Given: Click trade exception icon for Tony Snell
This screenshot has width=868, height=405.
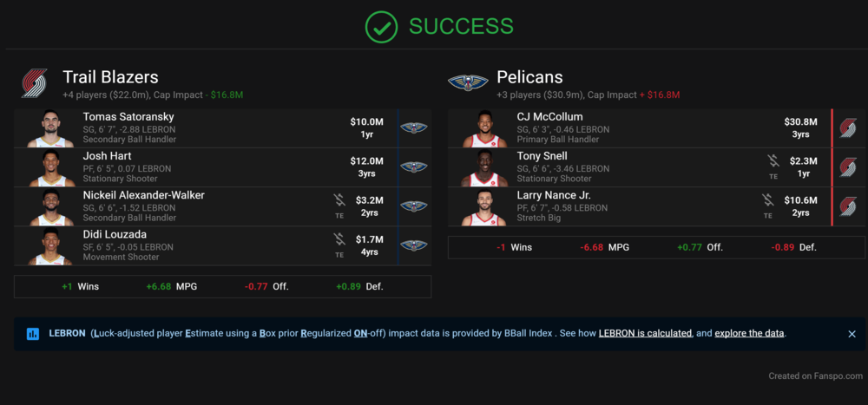Looking at the screenshot, I should (773, 164).
